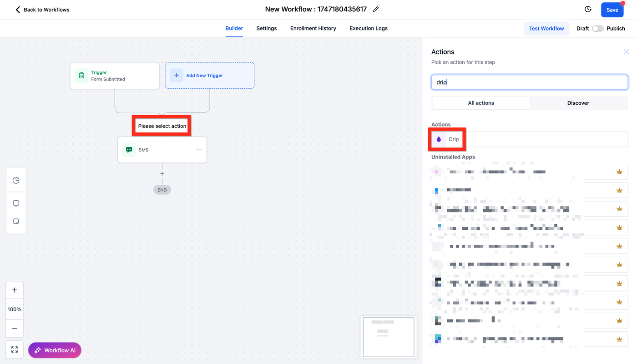
Task: Toggle the Draft/Publish switch
Action: point(597,28)
